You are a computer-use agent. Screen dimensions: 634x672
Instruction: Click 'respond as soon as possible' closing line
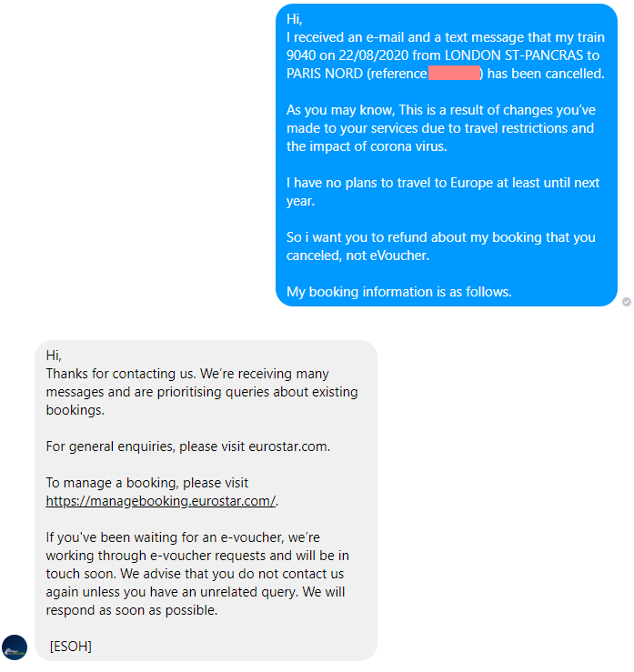coord(132,610)
